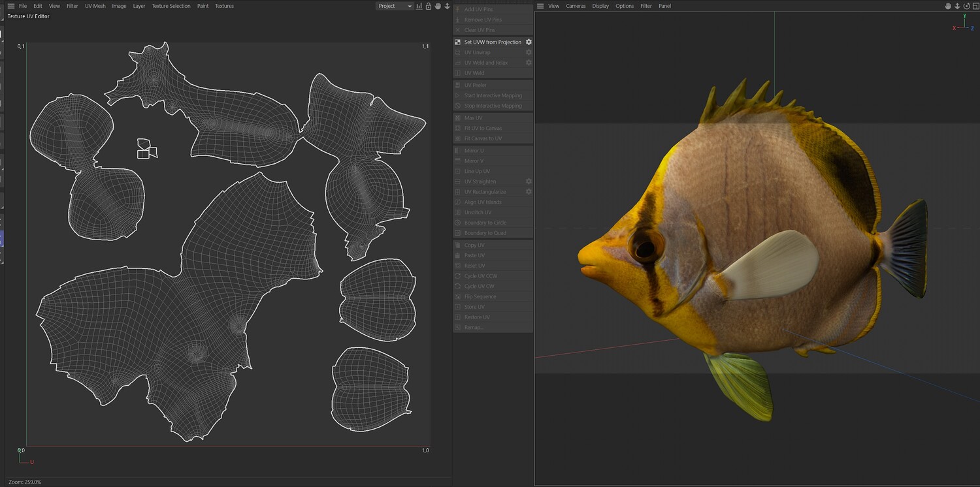Click Fit UV to Canvas

pos(493,128)
